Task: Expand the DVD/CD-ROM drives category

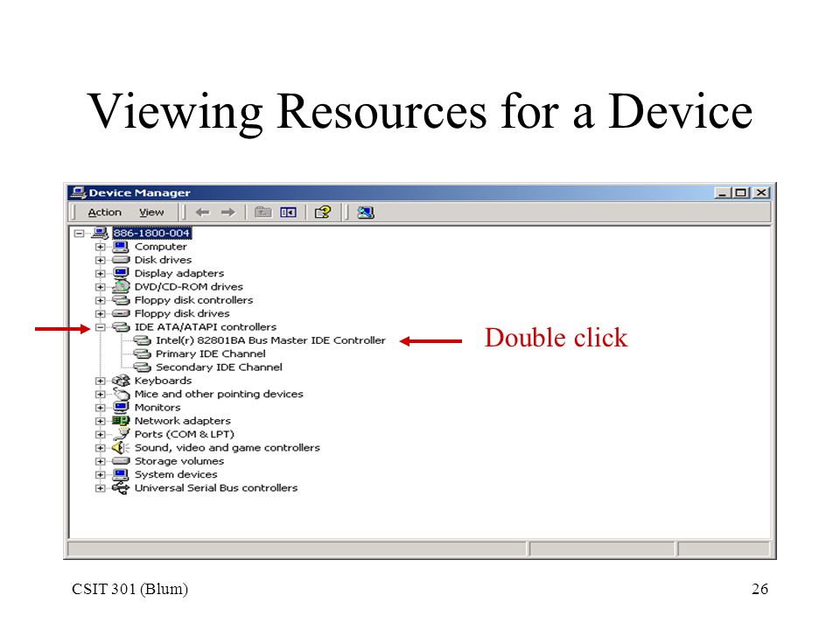Action: pyautogui.click(x=100, y=287)
